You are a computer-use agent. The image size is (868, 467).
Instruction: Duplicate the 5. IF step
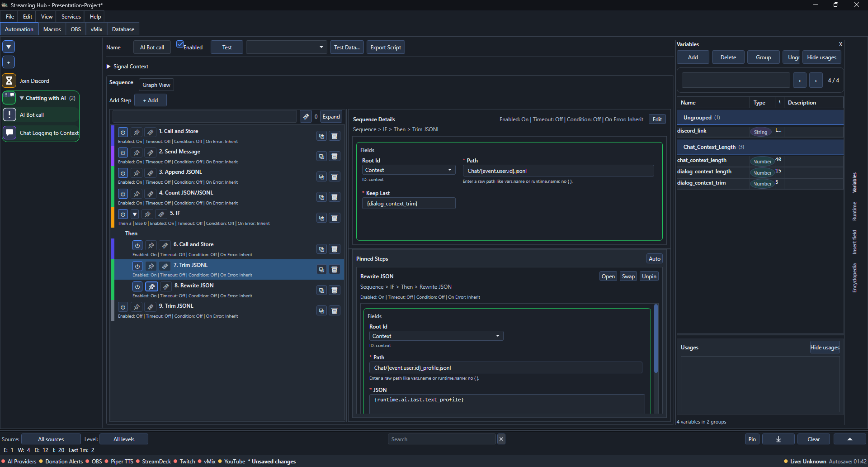click(321, 218)
